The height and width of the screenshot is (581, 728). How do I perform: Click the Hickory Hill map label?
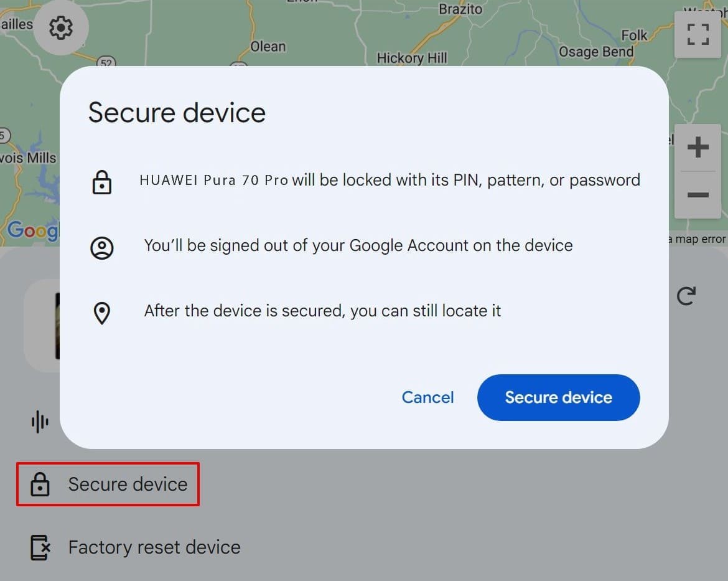pos(412,57)
